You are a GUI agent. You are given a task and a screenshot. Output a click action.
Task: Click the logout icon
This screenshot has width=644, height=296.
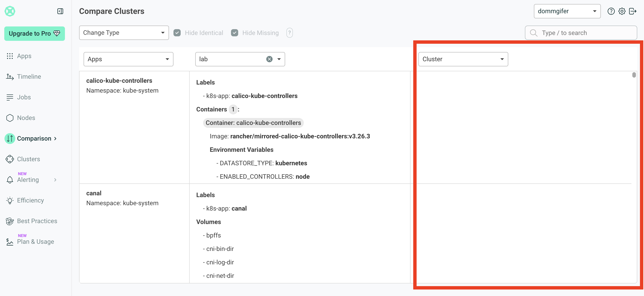point(633,11)
